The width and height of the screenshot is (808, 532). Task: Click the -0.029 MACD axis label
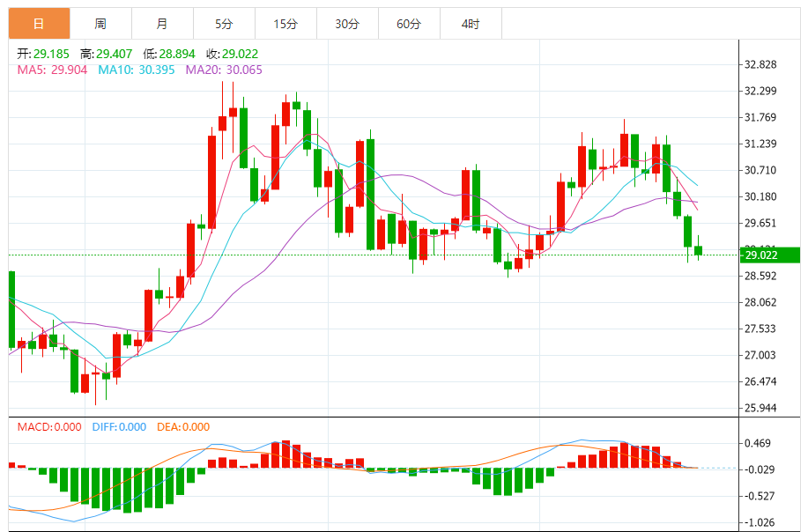coord(758,469)
